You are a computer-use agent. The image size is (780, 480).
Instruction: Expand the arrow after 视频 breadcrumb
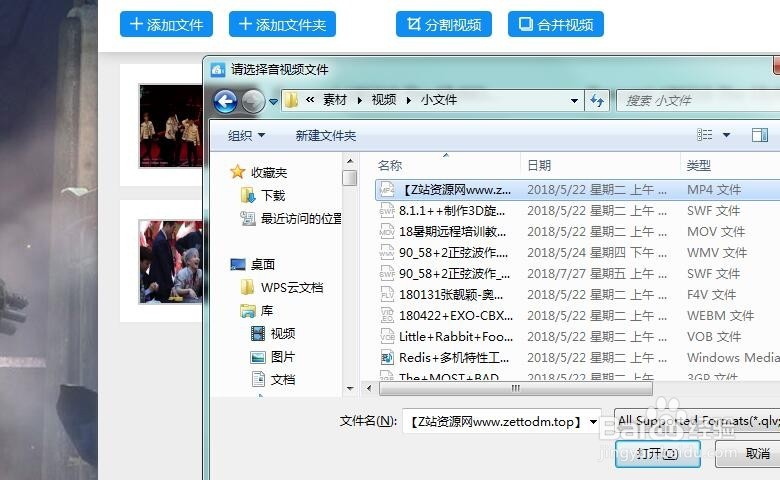point(409,100)
